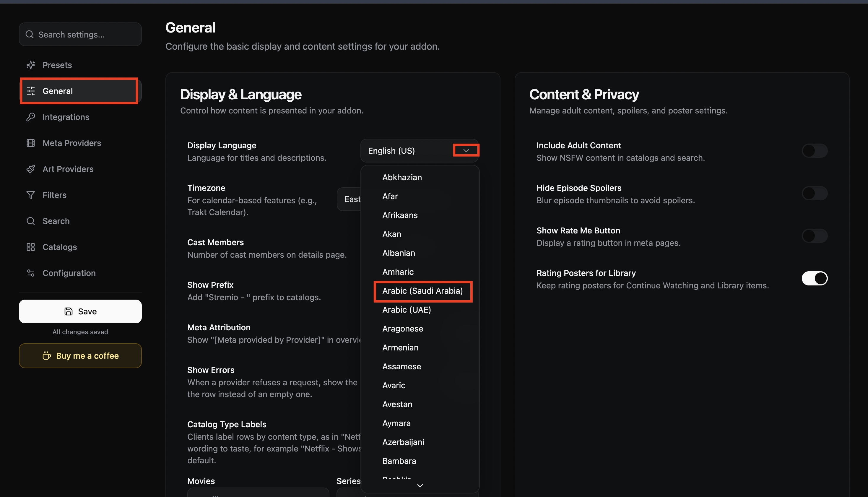The width and height of the screenshot is (868, 497).
Task: Click the Meta Providers film icon
Action: tap(31, 143)
